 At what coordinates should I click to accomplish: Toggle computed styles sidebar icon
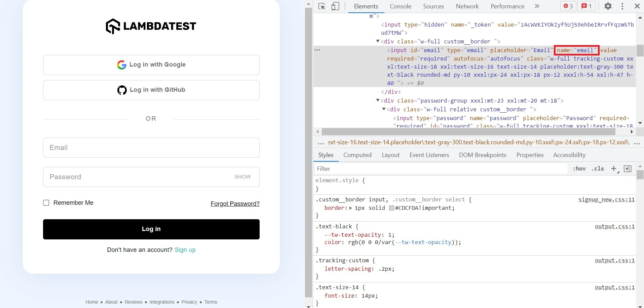628,168
